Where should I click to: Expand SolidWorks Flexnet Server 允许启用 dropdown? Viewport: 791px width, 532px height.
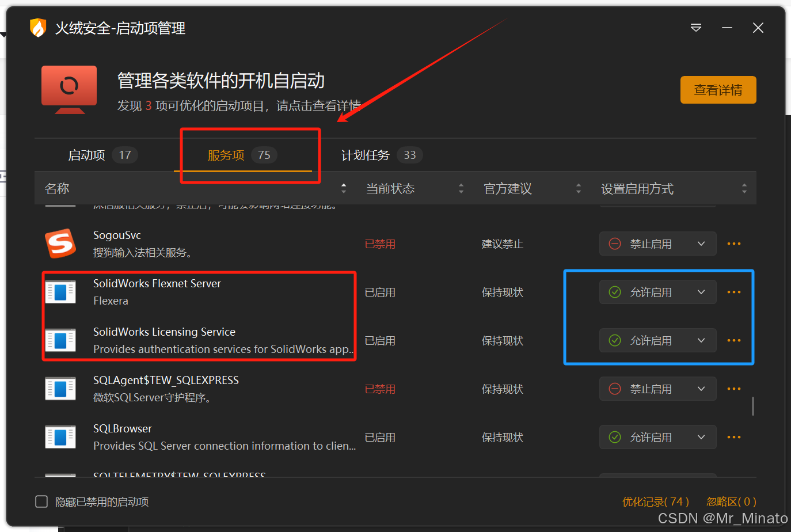click(658, 292)
